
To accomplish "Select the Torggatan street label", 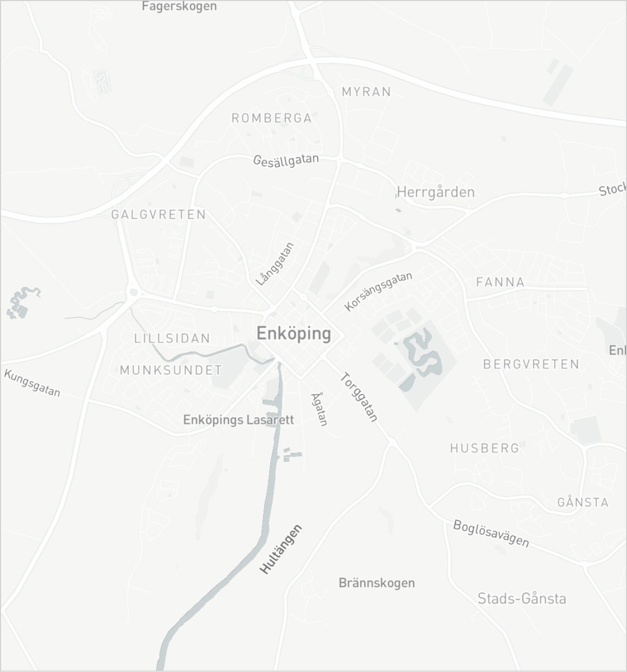I will tap(359, 398).
